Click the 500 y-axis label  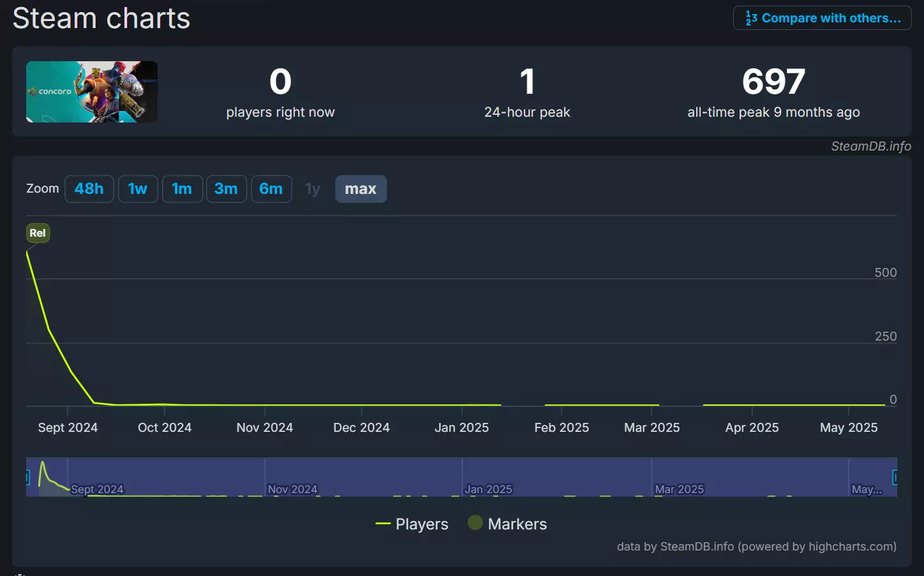click(886, 272)
